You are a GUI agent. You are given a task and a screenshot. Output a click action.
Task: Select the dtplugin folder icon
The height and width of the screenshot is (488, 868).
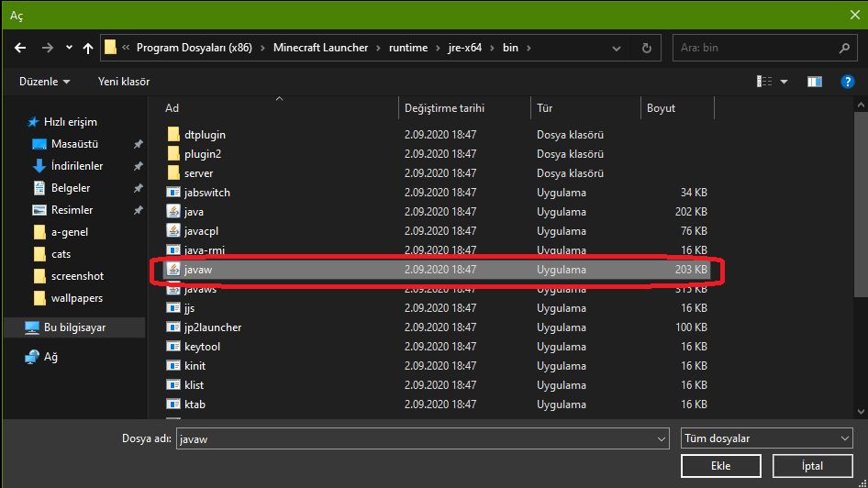pos(173,135)
